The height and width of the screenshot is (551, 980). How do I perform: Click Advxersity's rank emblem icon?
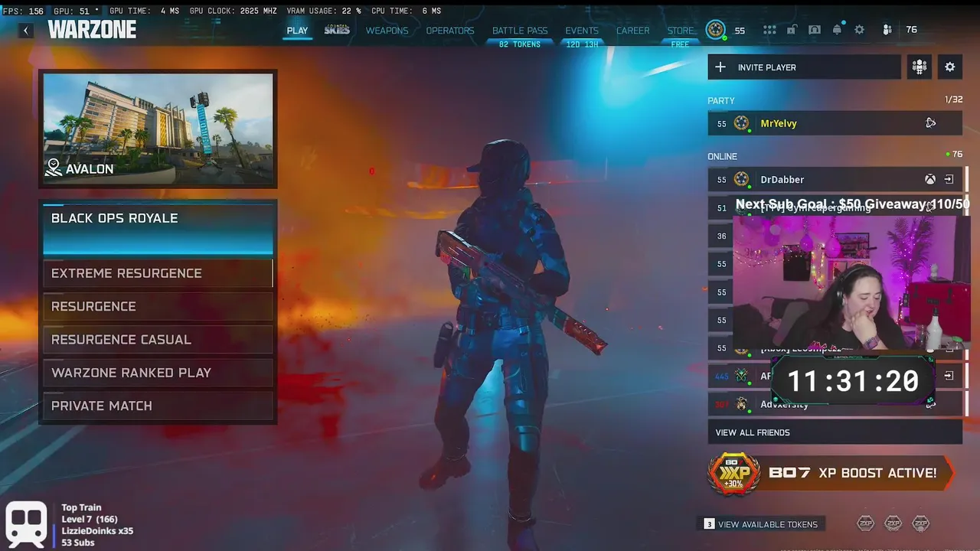tap(741, 404)
